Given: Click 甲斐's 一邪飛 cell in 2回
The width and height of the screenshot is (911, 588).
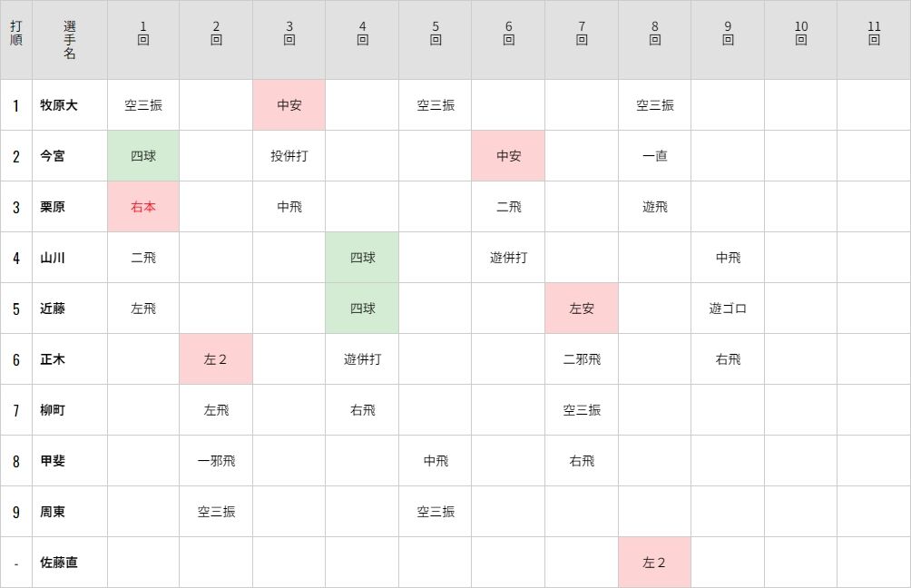Looking at the screenshot, I should [x=216, y=461].
